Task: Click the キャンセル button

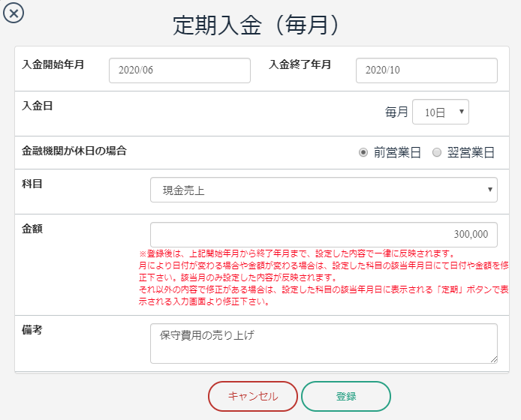Action: pos(253,396)
